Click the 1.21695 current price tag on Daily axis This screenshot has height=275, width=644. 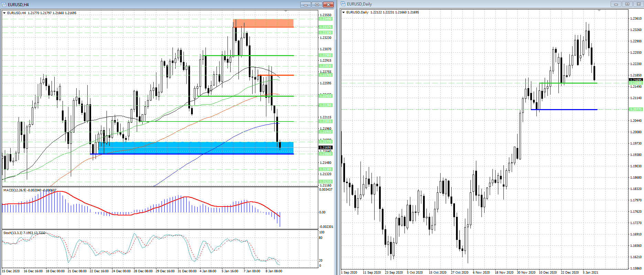coord(636,80)
